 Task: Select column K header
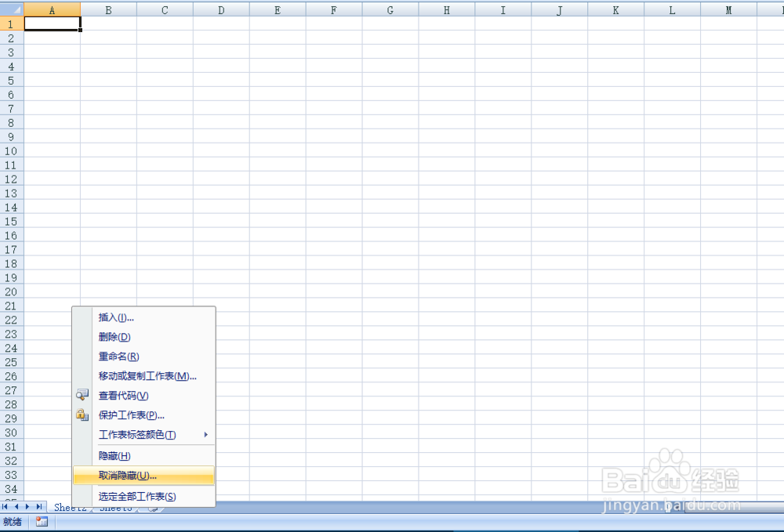[616, 10]
